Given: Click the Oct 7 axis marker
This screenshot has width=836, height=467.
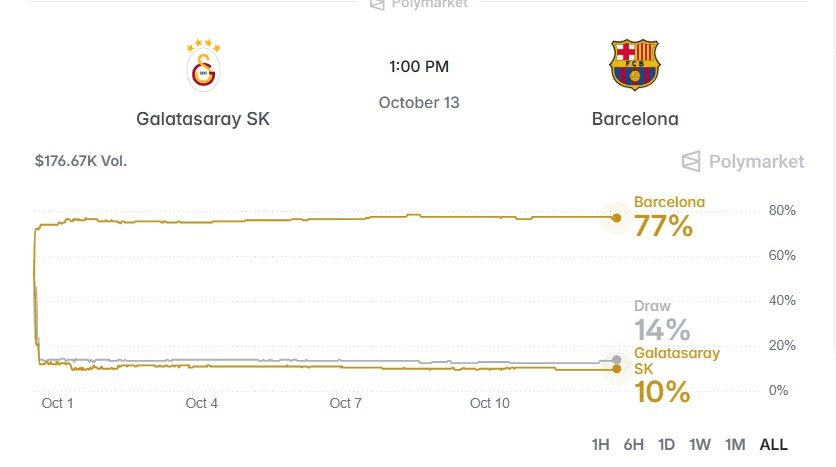Looking at the screenshot, I should click(x=345, y=403).
